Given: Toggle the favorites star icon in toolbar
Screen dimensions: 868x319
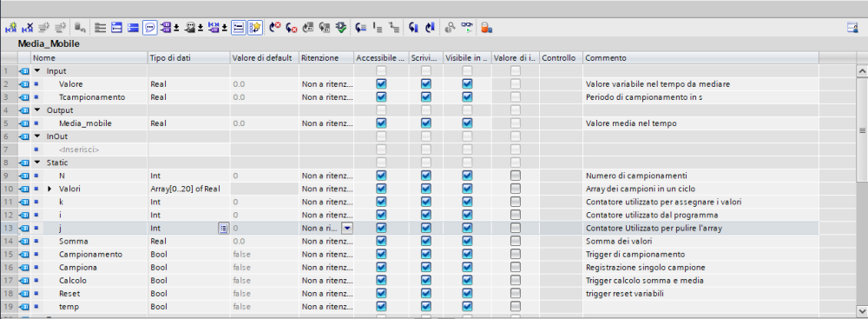Looking at the screenshot, I should click(254, 27).
